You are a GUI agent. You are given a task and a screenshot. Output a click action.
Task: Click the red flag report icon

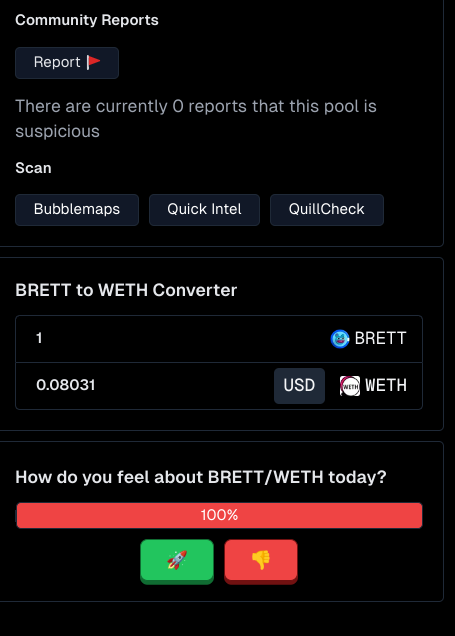click(x=94, y=62)
